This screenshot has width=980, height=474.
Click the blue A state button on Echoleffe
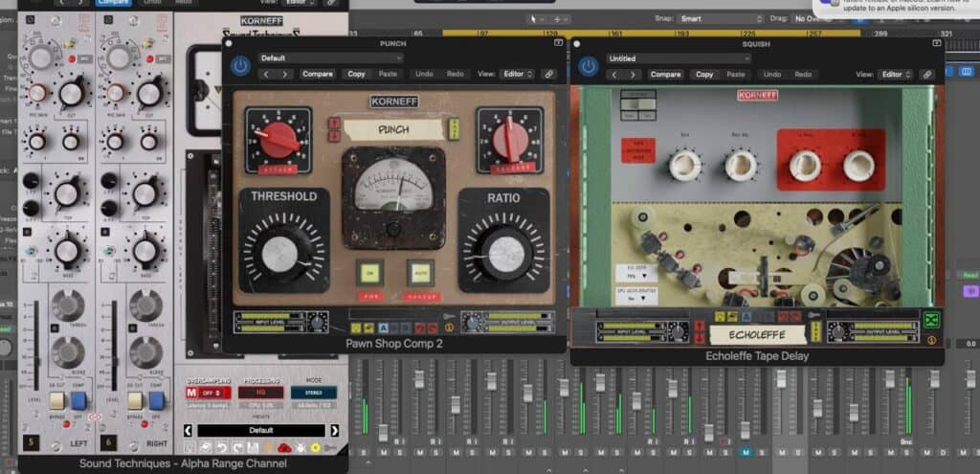746,317
